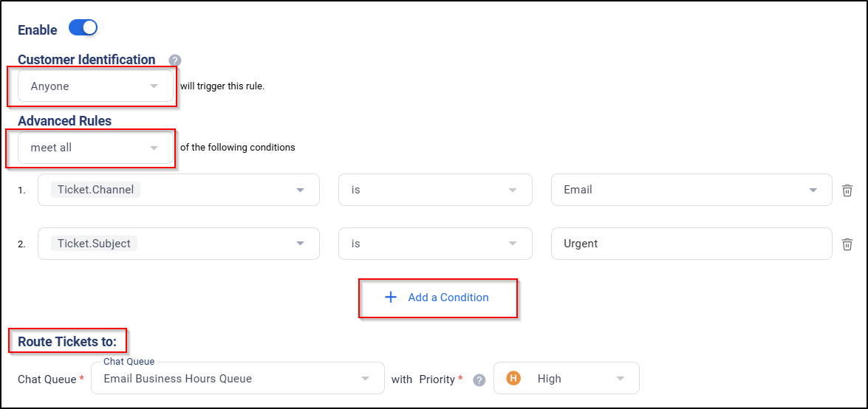868x409 pixels.
Task: Open the meet all conditions dropdown
Action: click(96, 148)
